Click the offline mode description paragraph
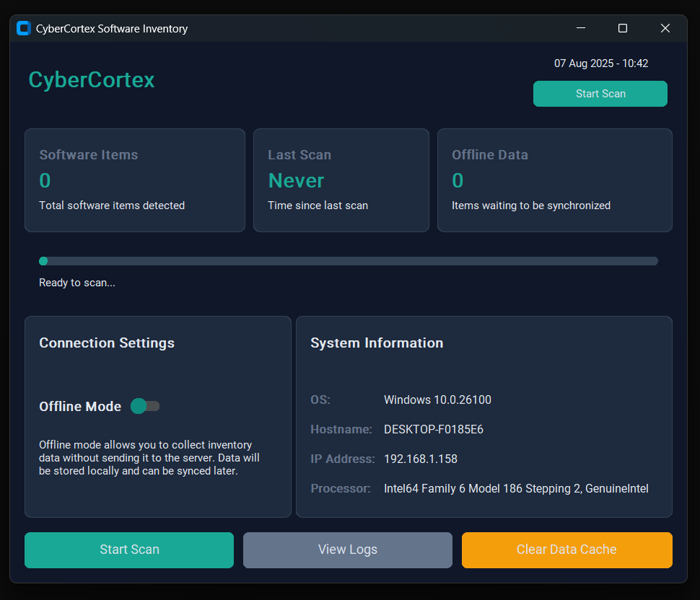Viewport: 700px width, 600px height. click(149, 458)
